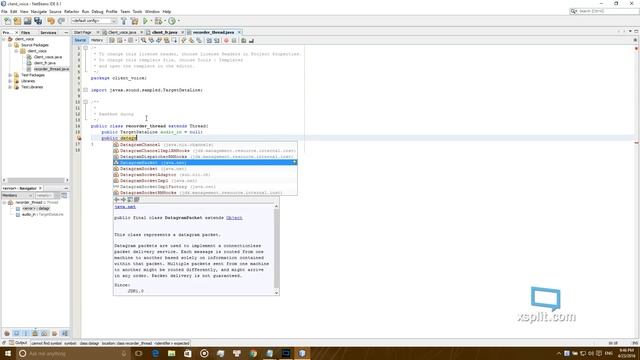Viewport: 640px width, 360px height.
Task: Open the Output panel button
Action: pyautogui.click(x=18, y=343)
